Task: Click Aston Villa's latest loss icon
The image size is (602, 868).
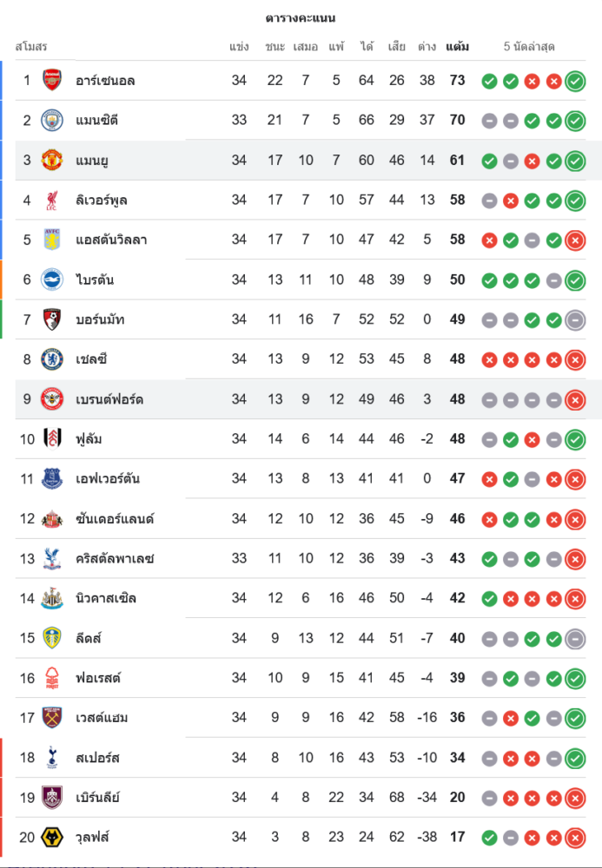Action: tap(574, 240)
